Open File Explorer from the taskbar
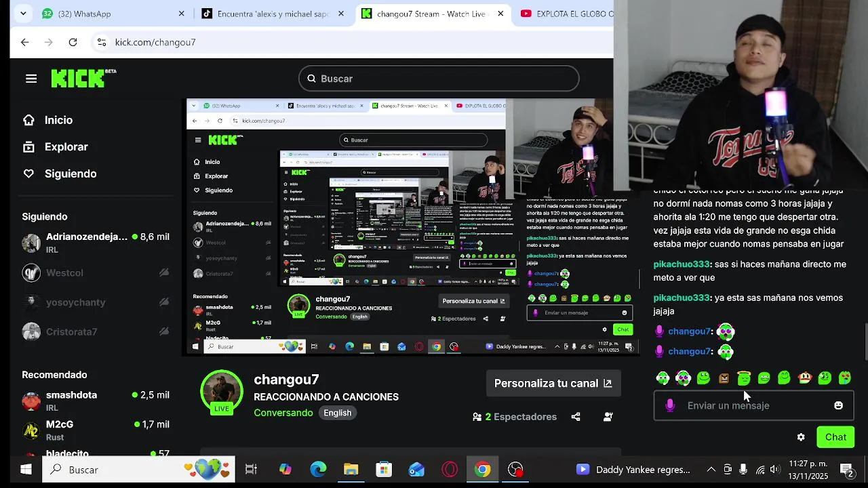This screenshot has height=488, width=868. pos(351,469)
